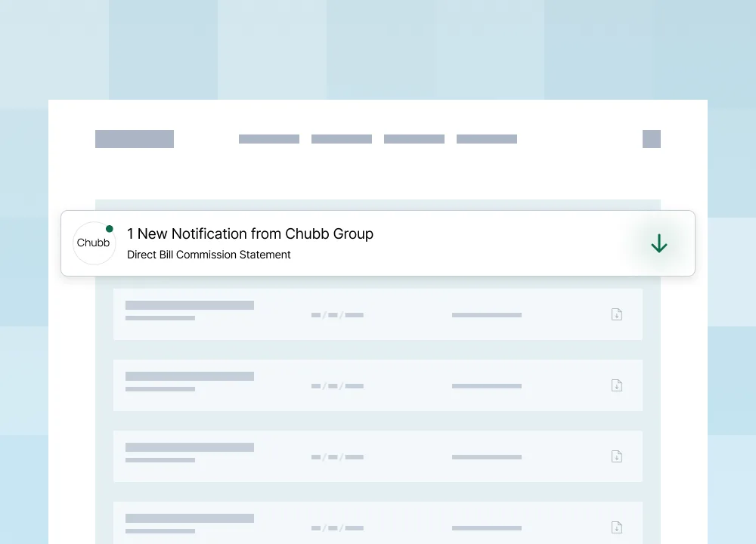Go to the fourth navigation menu item
756x544 pixels.
point(487,139)
